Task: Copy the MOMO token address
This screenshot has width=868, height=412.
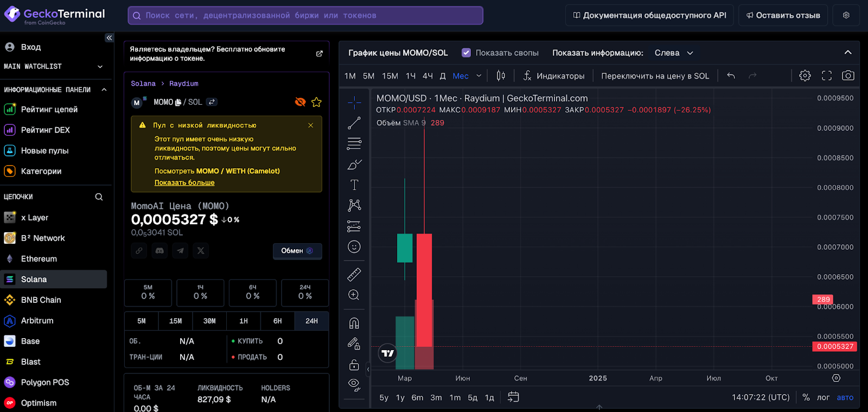Action: coord(178,102)
